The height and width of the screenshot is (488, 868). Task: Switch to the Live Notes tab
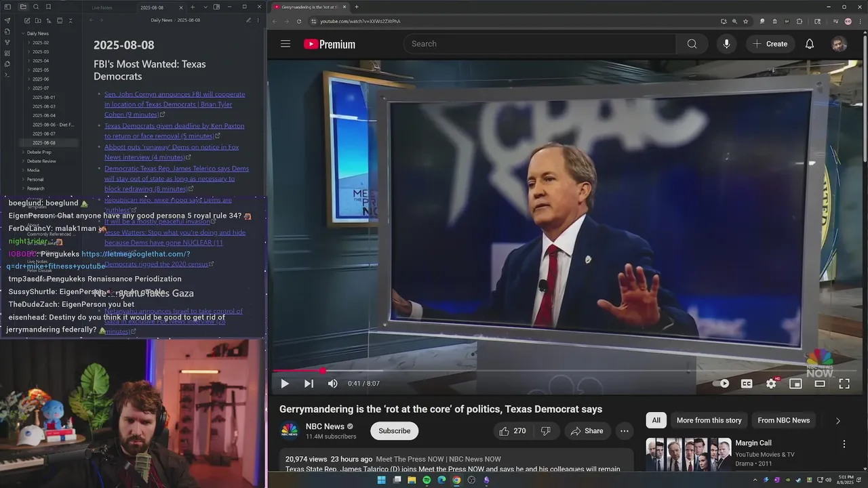click(102, 7)
